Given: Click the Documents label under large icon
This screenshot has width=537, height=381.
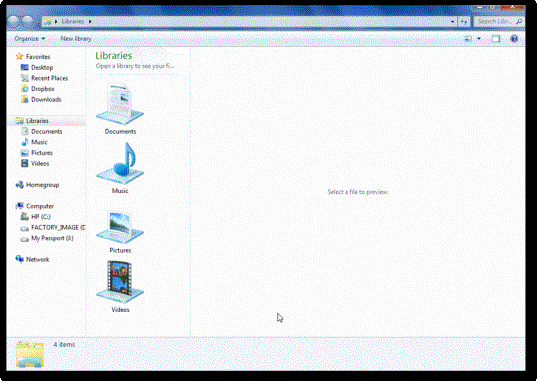Looking at the screenshot, I should (120, 131).
